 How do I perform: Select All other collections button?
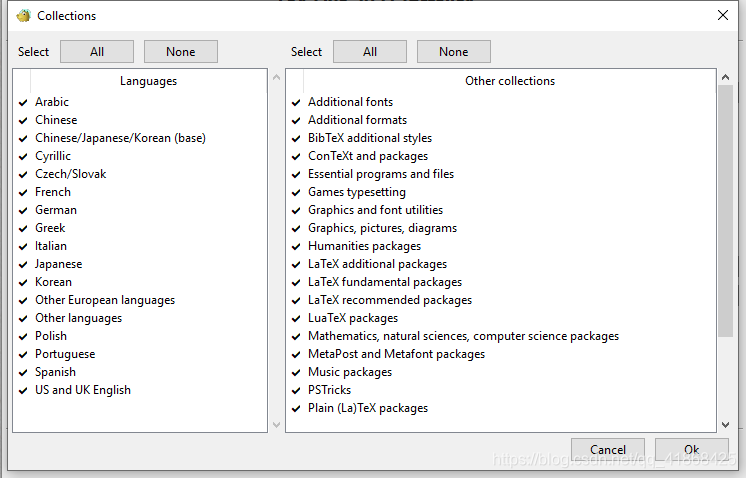pyautogui.click(x=370, y=51)
